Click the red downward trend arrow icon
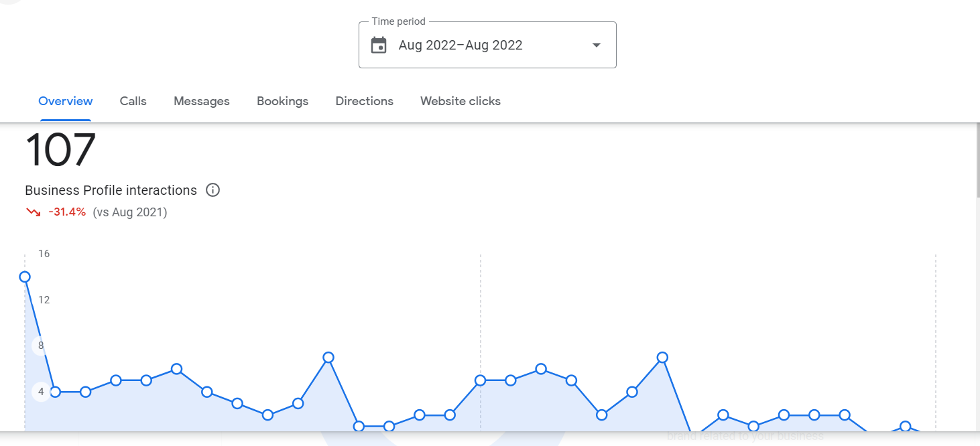Image resolution: width=980 pixels, height=446 pixels. (34, 212)
